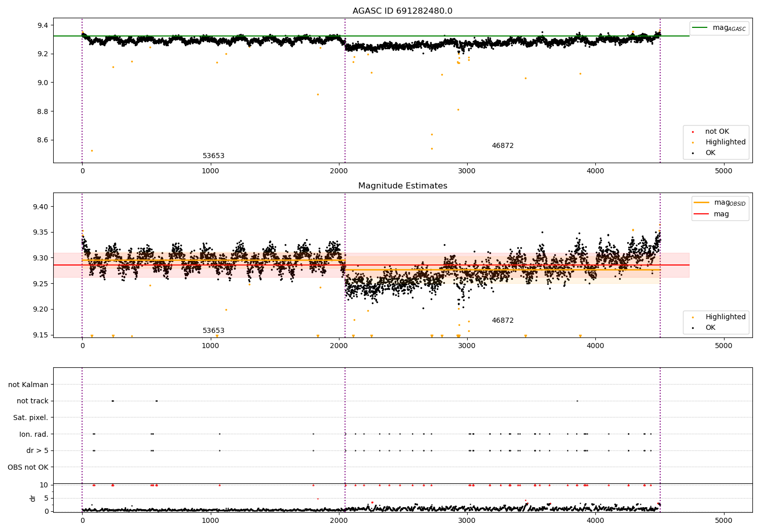Click the 'Sat. pixel.' axis label
760x532 pixels.
pyautogui.click(x=31, y=417)
